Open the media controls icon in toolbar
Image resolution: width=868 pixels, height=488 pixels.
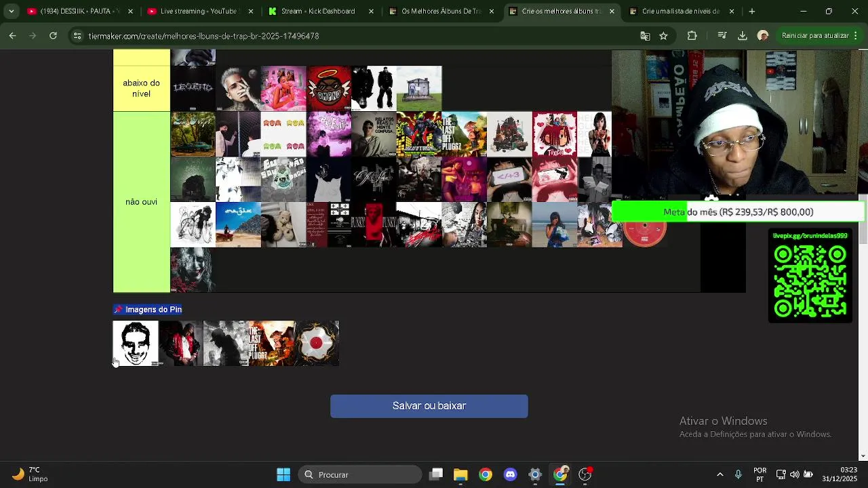pos(722,36)
